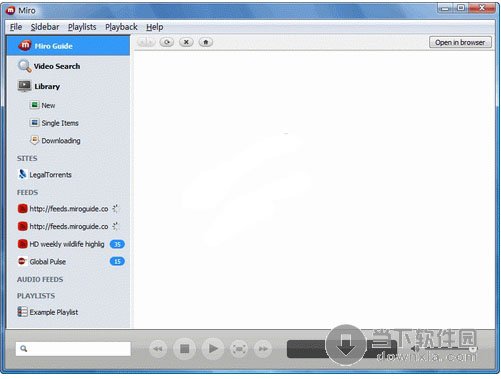Start playback with Play button
This screenshot has height=379, width=501.
[x=212, y=349]
